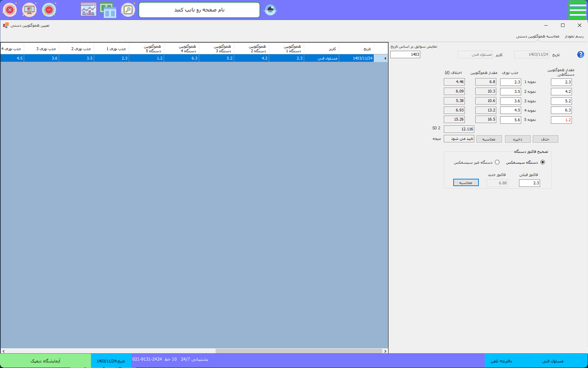Click the magnifier search icon
The height and width of the screenshot is (368, 588).
[128, 10]
